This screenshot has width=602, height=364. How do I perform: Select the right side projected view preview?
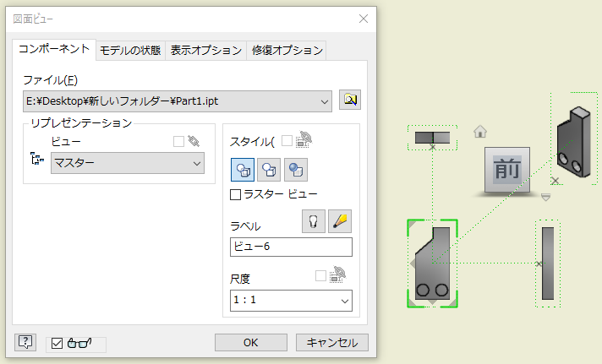(548, 263)
